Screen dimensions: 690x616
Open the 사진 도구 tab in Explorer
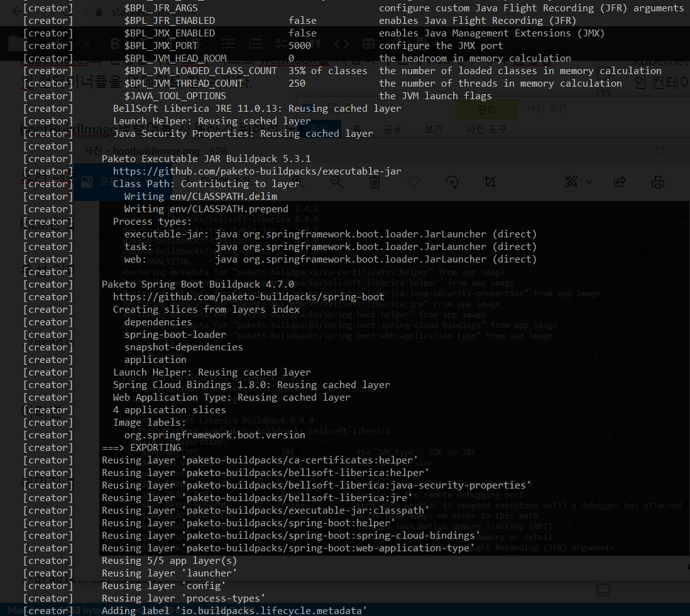486,129
